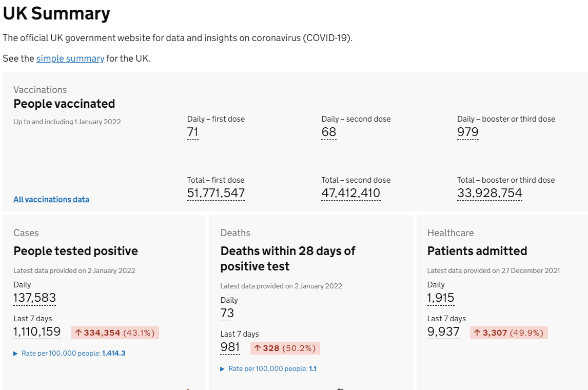Click the 'Daily – second dose' label
588x390 pixels.
(356, 119)
